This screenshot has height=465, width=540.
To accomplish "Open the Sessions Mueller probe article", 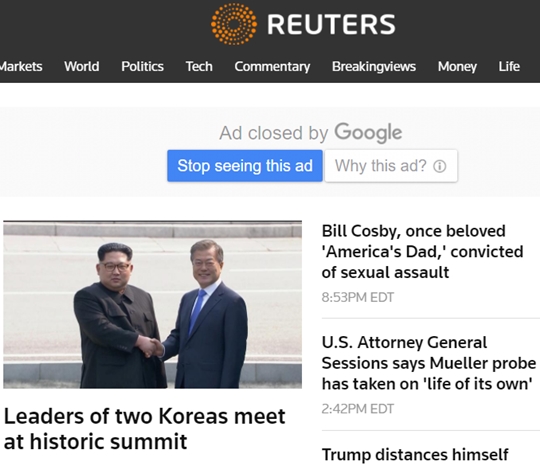I will pyautogui.click(x=429, y=363).
